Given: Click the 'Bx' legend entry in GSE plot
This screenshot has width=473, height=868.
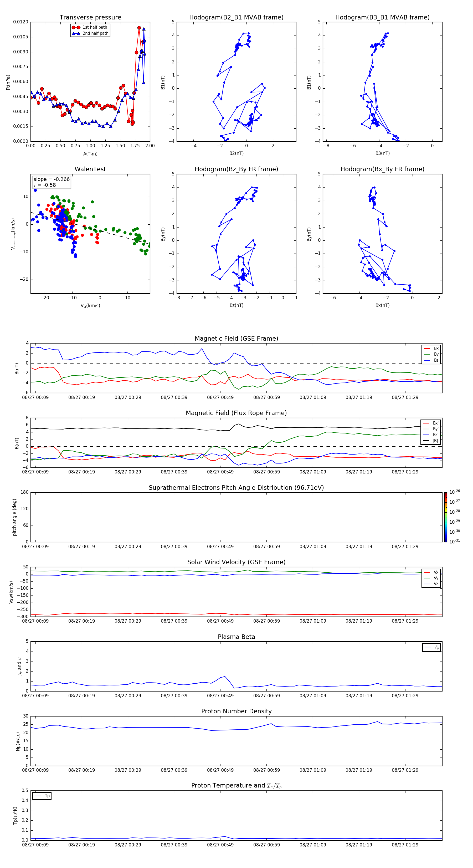Looking at the screenshot, I should [x=431, y=349].
